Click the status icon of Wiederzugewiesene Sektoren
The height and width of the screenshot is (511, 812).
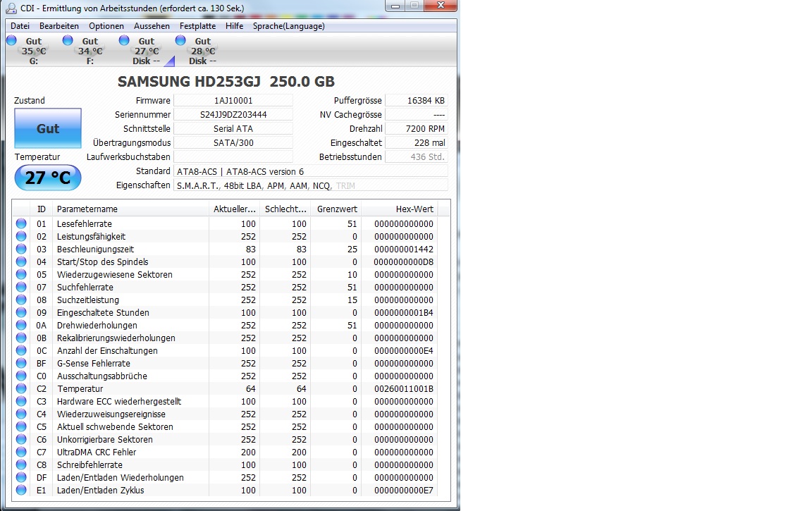[21, 274]
